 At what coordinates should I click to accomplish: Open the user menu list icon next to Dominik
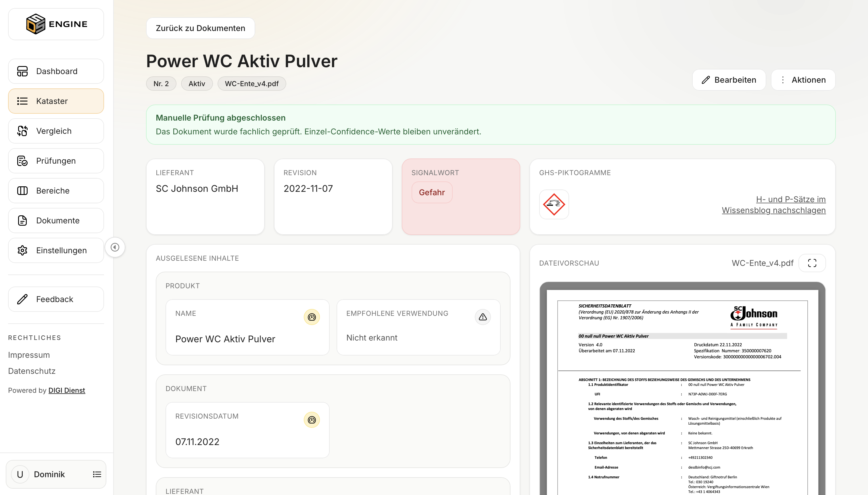coord(97,474)
